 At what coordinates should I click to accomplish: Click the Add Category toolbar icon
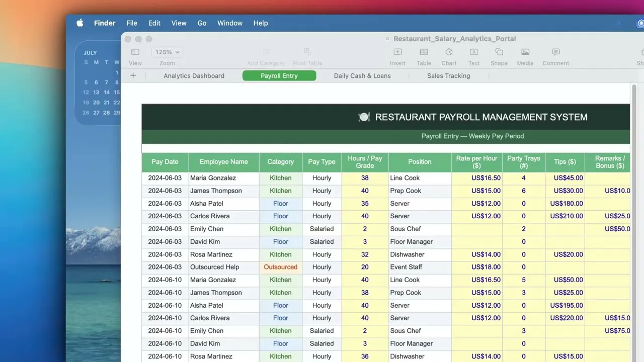(266, 52)
